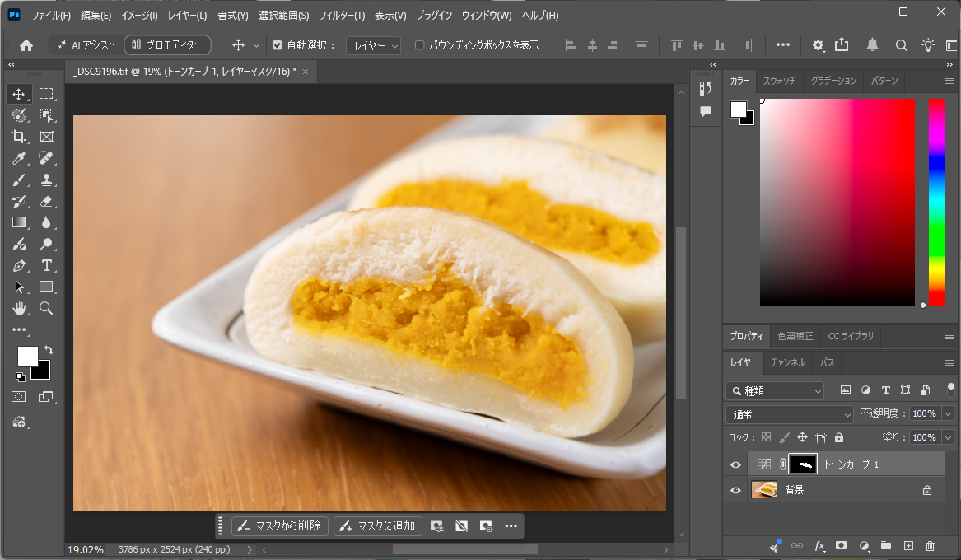Open the フィルター(T) menu
Screen dimensions: 961x560
pyautogui.click(x=342, y=16)
